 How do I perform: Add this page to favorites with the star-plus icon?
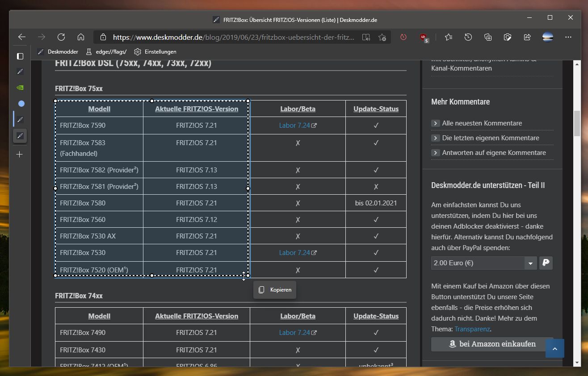382,37
